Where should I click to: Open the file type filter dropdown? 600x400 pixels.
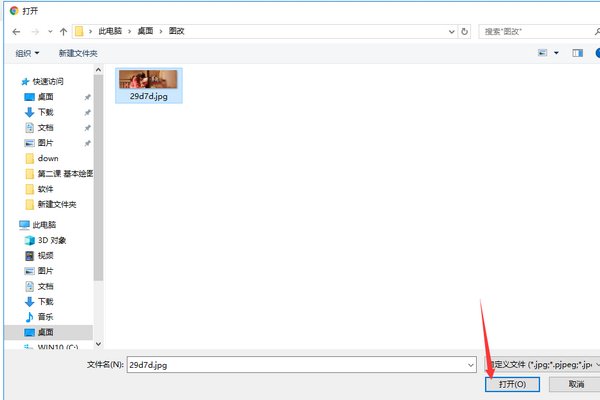[x=540, y=365]
